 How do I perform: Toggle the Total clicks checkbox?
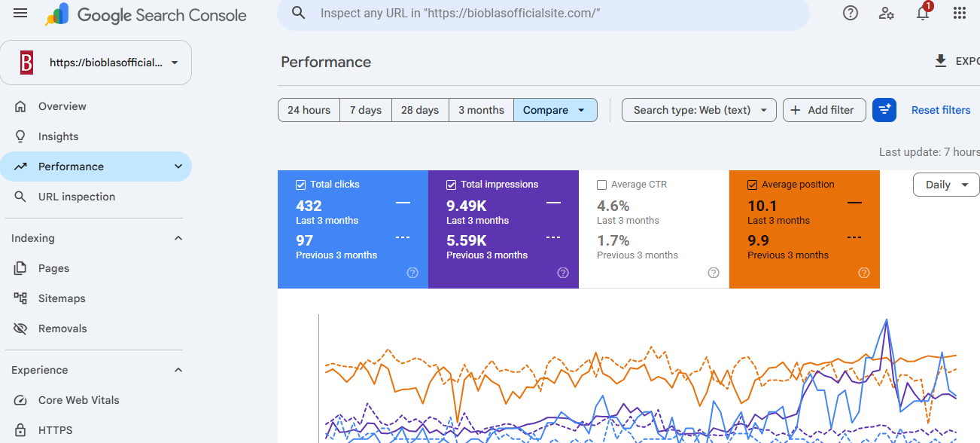pyautogui.click(x=301, y=185)
